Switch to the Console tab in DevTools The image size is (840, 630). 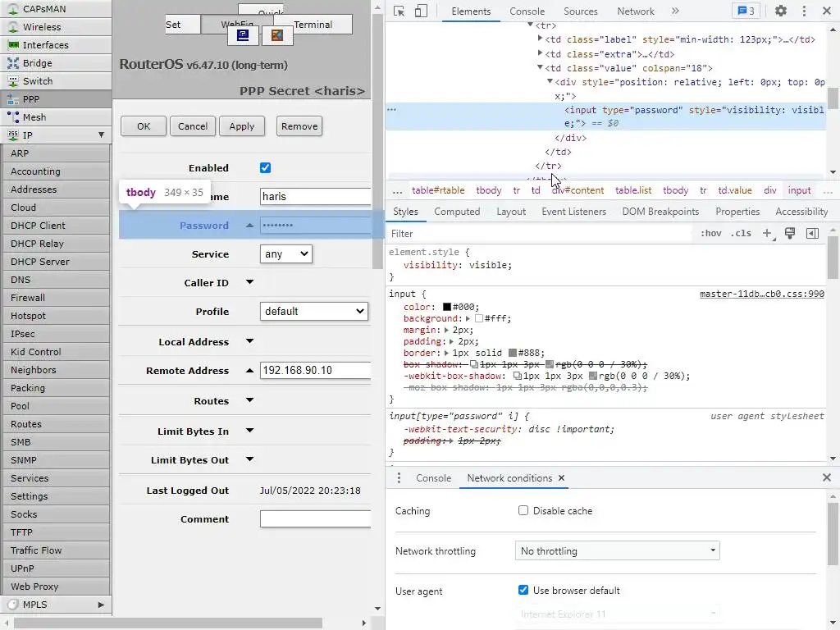pyautogui.click(x=527, y=11)
